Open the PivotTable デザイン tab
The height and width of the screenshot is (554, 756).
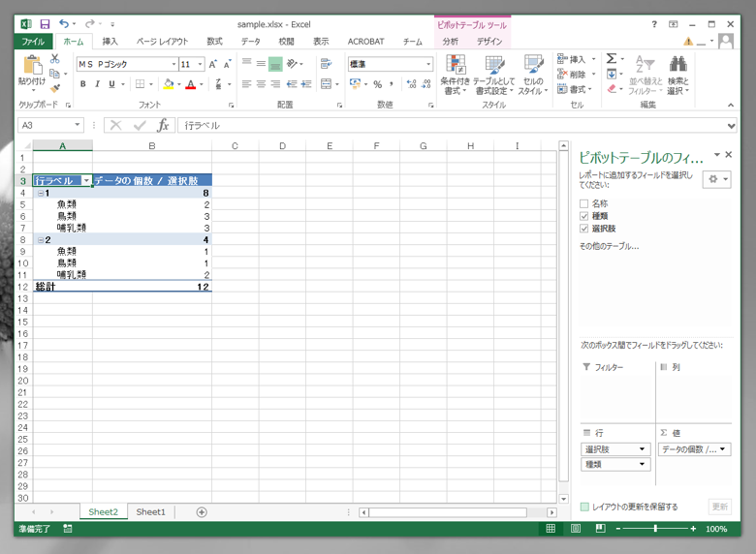tap(489, 42)
